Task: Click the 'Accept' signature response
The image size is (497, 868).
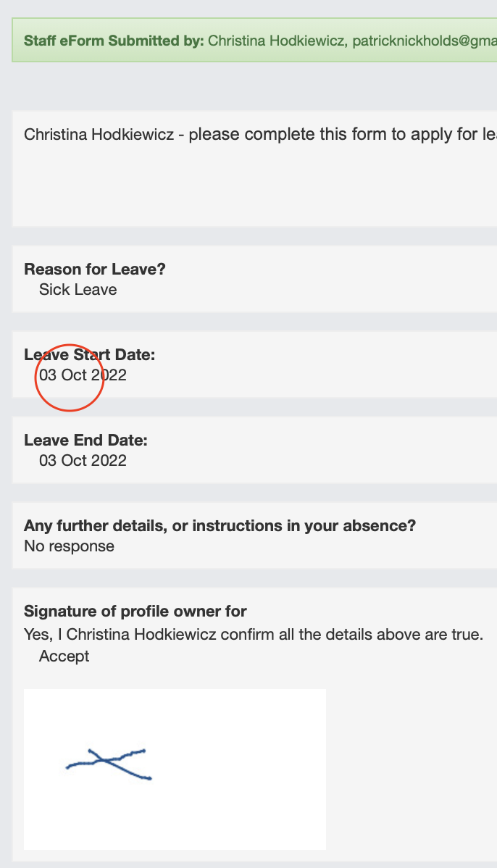Action: point(64,656)
